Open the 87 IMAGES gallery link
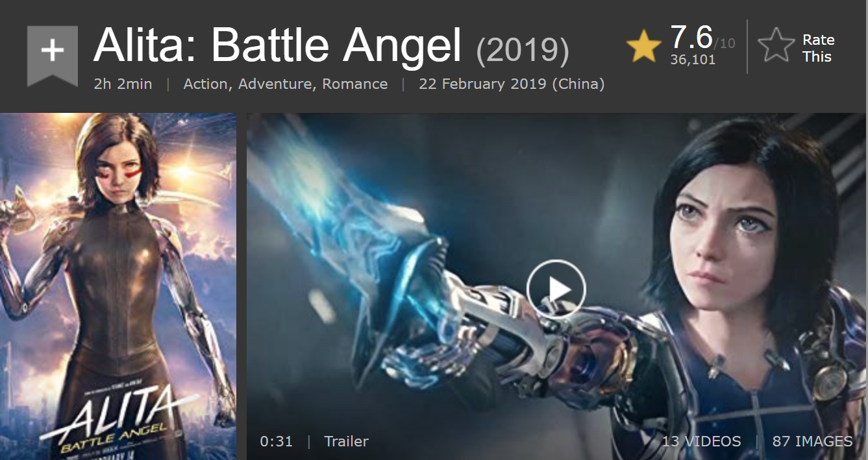Screen dimensions: 868x460 812,441
